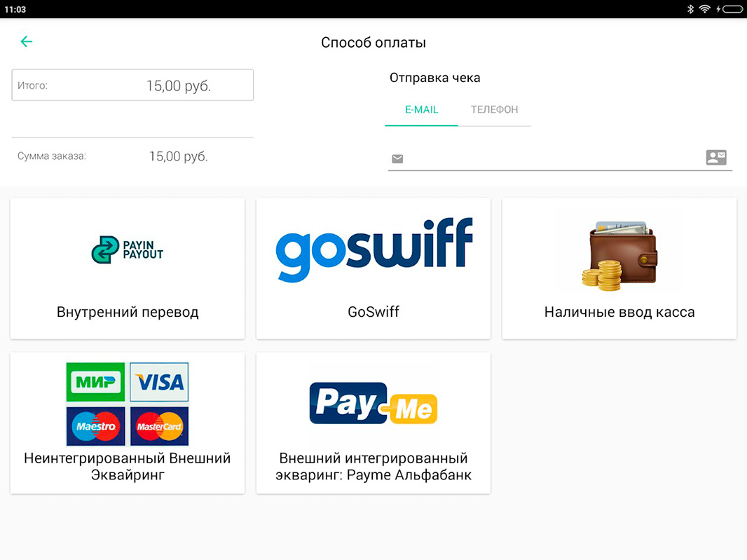Viewport: 747px width, 560px height.
Task: Open contacts picker icon in email field
Action: [716, 157]
